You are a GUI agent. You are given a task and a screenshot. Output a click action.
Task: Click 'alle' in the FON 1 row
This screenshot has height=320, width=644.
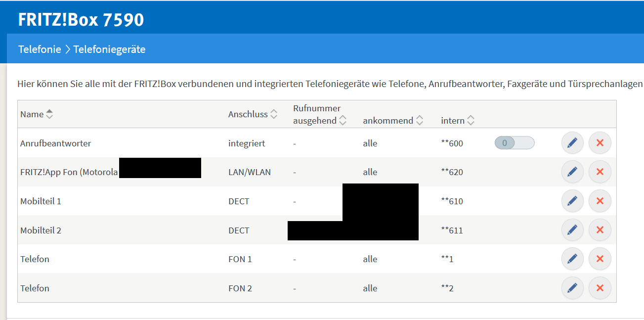(x=370, y=259)
